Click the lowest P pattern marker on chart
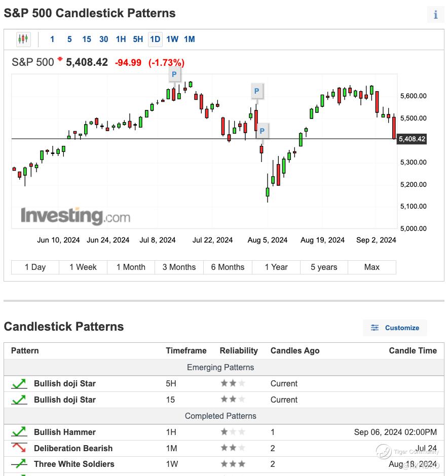 point(262,131)
